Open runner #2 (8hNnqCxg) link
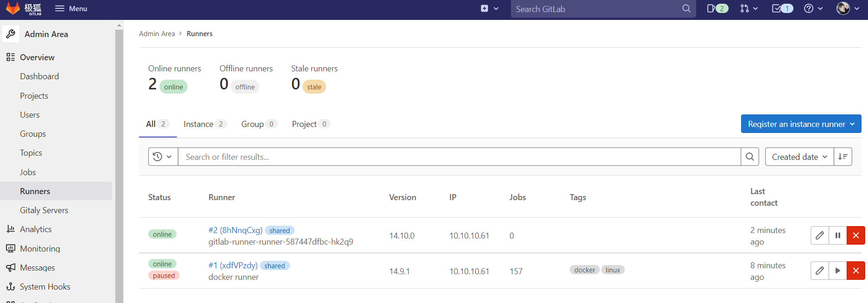This screenshot has height=303, width=868. click(x=235, y=230)
